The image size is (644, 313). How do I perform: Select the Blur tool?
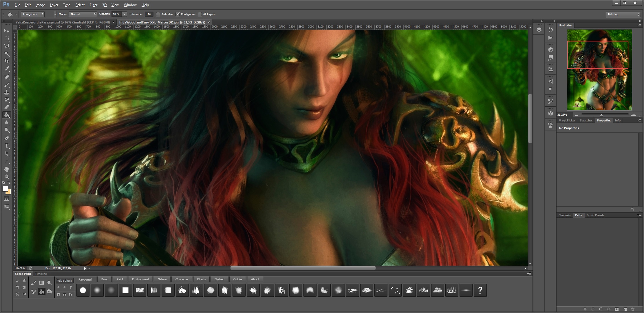click(7, 123)
